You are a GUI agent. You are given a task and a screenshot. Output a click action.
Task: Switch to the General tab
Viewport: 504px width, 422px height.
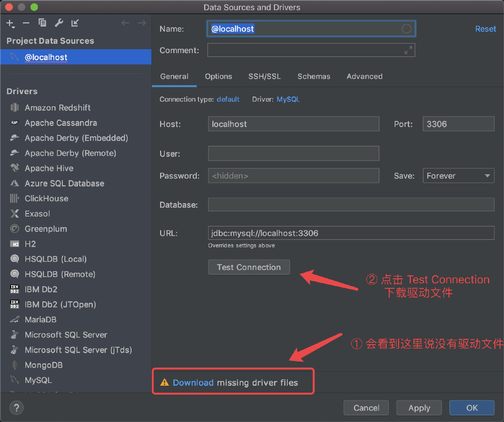[x=174, y=76]
